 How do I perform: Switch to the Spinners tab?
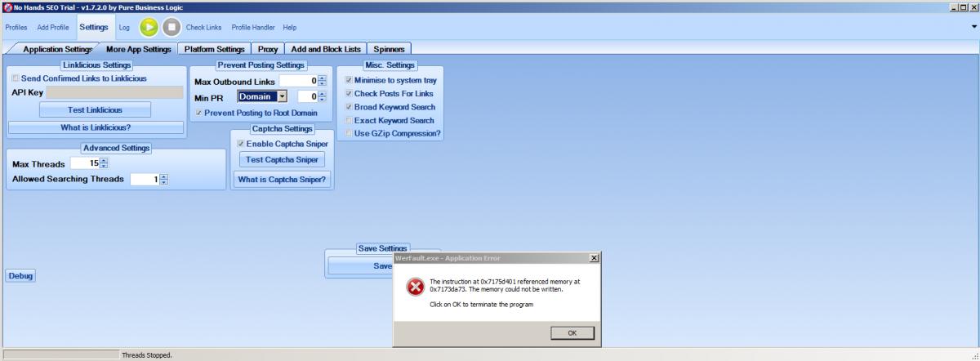tap(389, 49)
